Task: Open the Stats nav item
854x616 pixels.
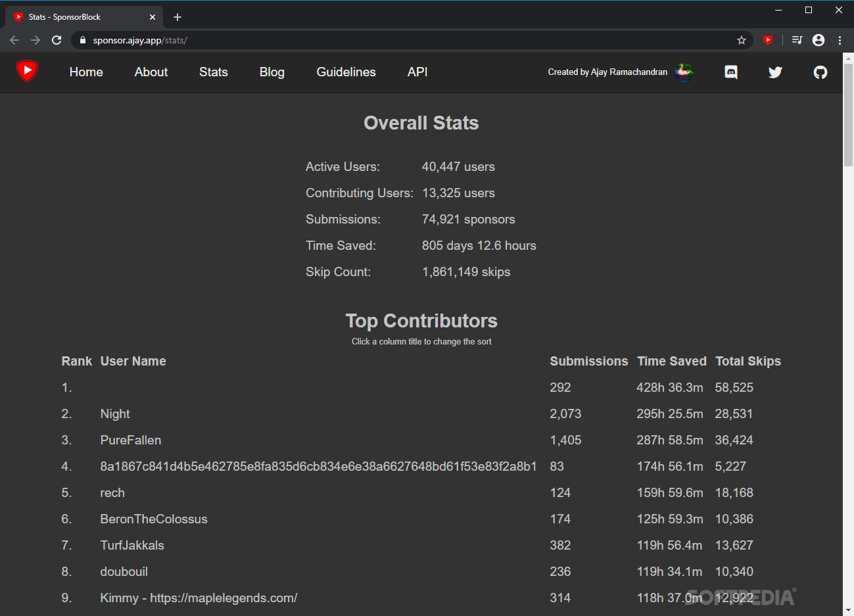Action: (x=214, y=72)
